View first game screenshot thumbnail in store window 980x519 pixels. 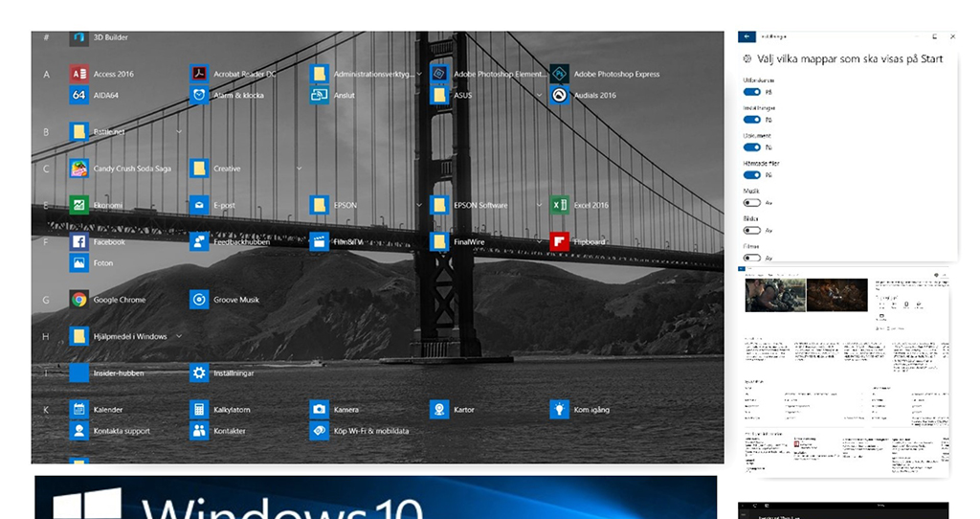click(x=775, y=295)
